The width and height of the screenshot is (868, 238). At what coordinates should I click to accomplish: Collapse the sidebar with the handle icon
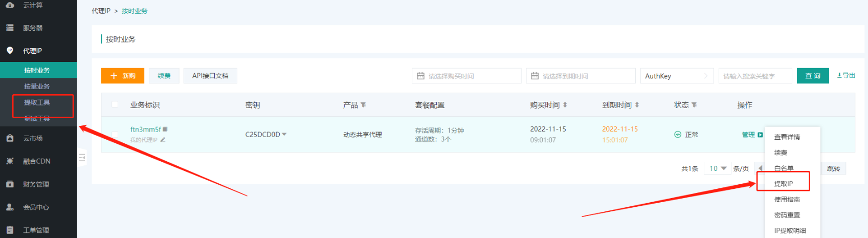82,158
